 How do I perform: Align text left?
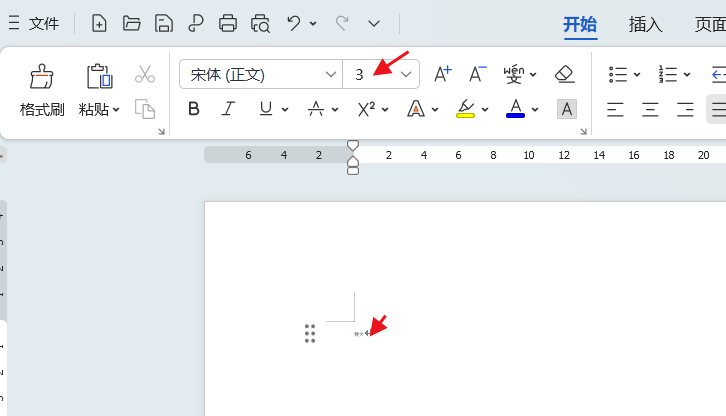615,109
